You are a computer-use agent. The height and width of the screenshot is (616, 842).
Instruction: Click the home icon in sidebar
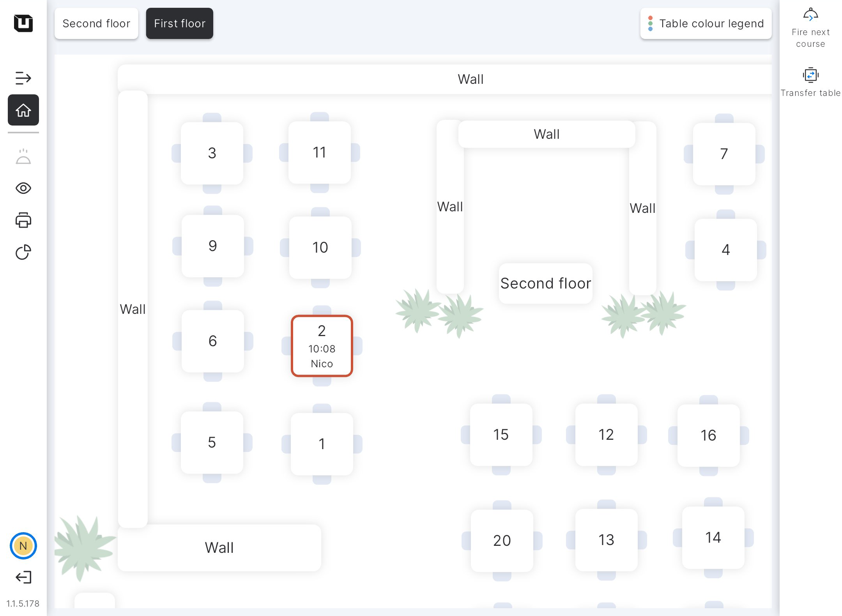(x=23, y=110)
